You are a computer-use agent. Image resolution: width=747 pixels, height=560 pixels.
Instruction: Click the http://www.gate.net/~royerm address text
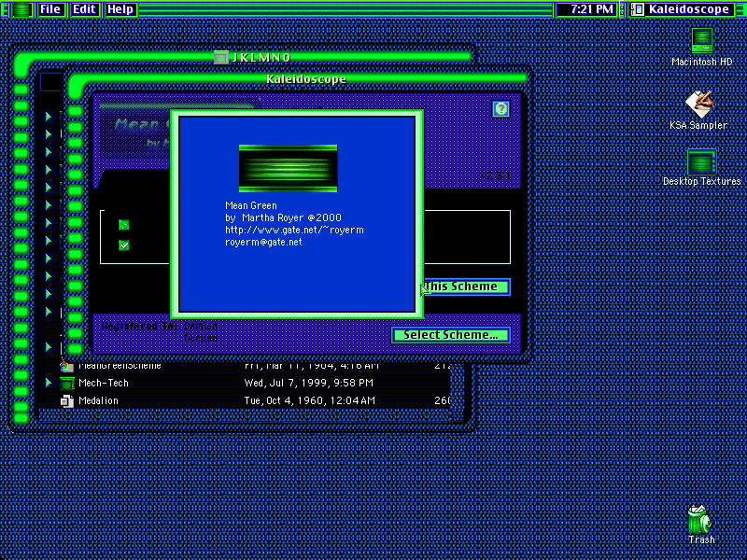294,230
